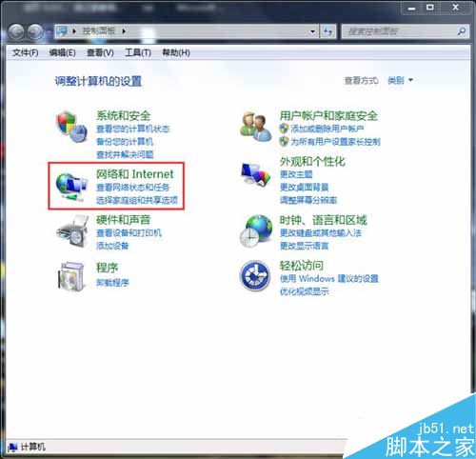Click 优化视频显示 link
Image resolution: width=476 pixels, height=459 pixels.
pos(304,291)
